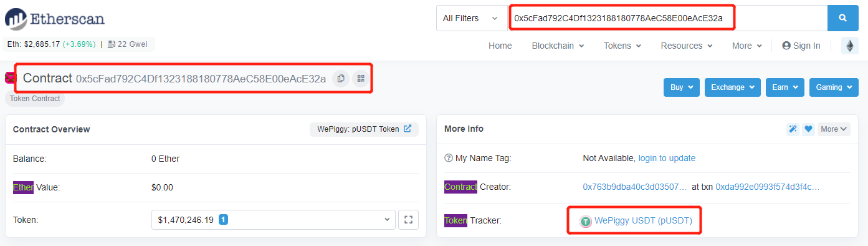Expand token holdings fullscreen icon
Screen dimensions: 868x246
click(408, 220)
